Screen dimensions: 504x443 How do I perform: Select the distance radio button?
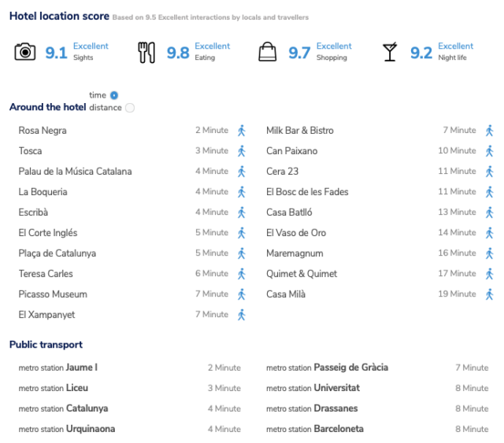pos(130,108)
